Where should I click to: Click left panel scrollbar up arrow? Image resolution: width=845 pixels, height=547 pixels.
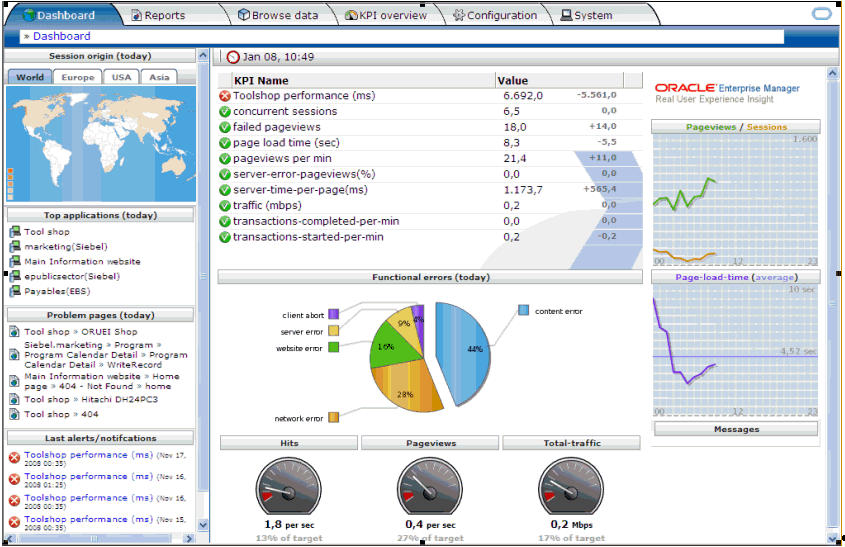point(203,55)
